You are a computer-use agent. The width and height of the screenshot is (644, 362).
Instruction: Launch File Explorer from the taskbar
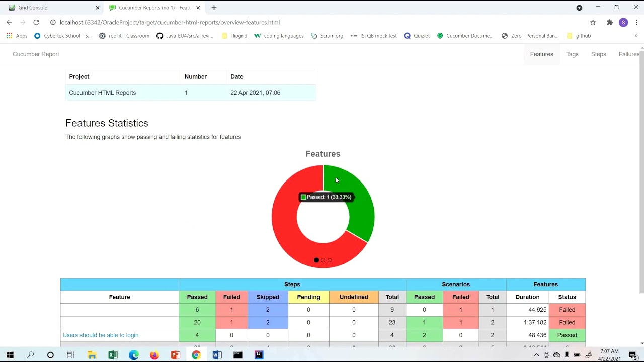point(92,355)
